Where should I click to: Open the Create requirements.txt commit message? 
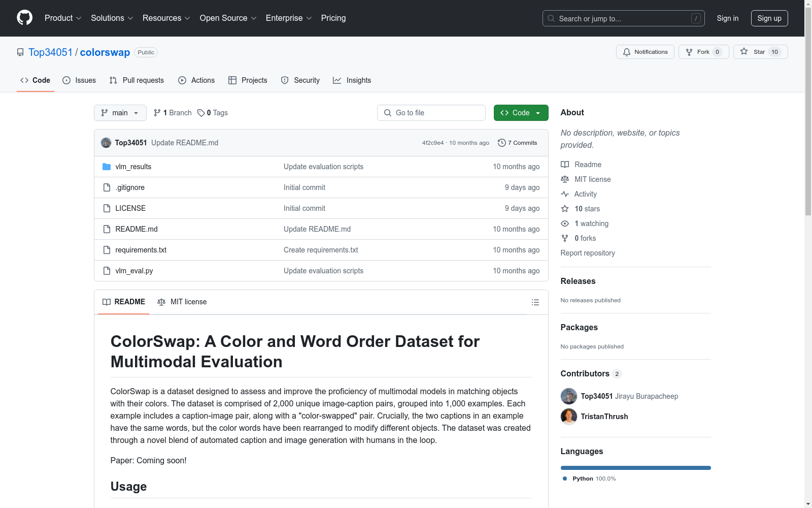pos(321,250)
